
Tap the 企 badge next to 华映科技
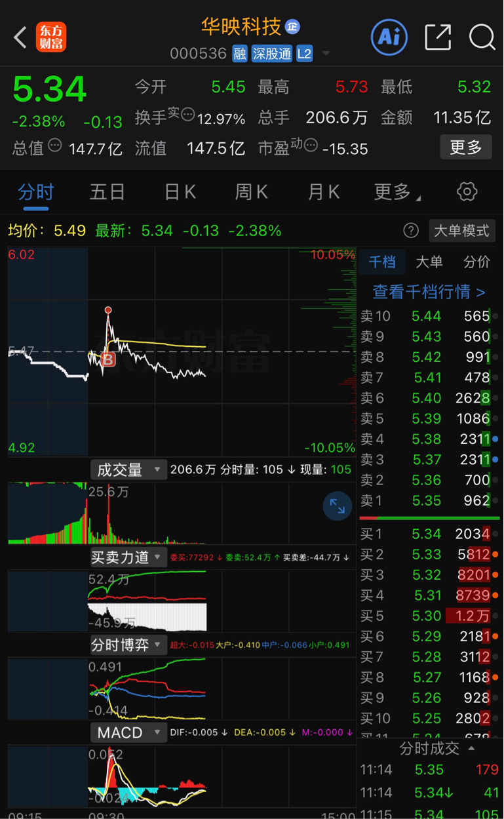click(x=292, y=27)
